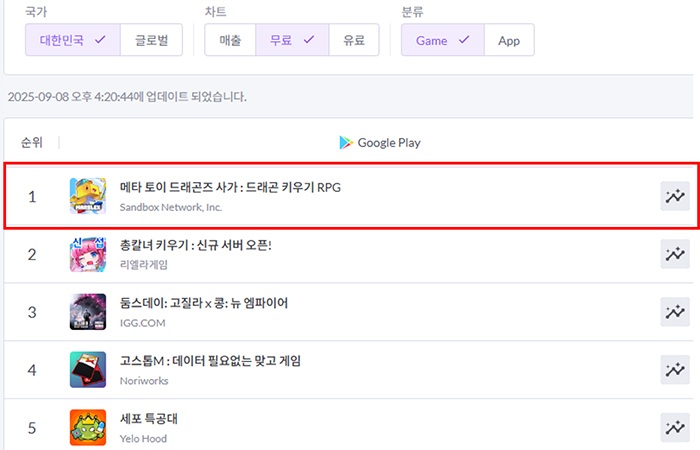The image size is (700, 450).
Task: Open 메타 토이 드래곤즈 사가 title link
Action: (230, 188)
